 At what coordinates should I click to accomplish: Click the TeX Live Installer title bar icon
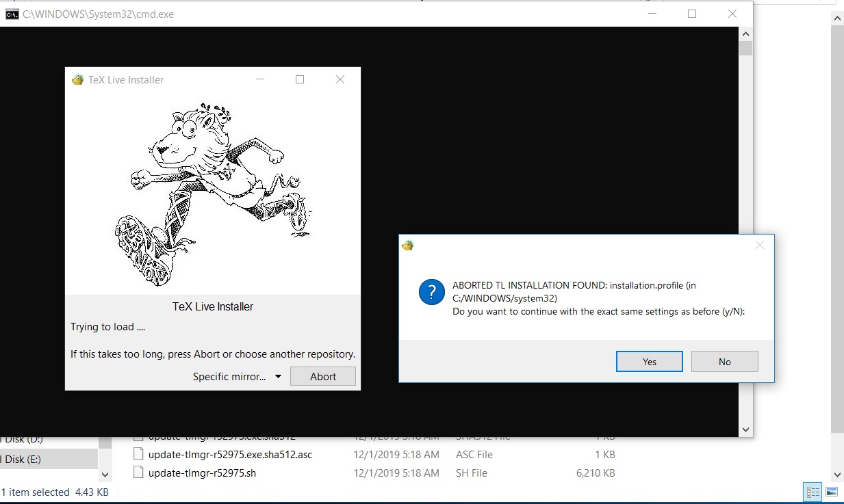point(78,79)
